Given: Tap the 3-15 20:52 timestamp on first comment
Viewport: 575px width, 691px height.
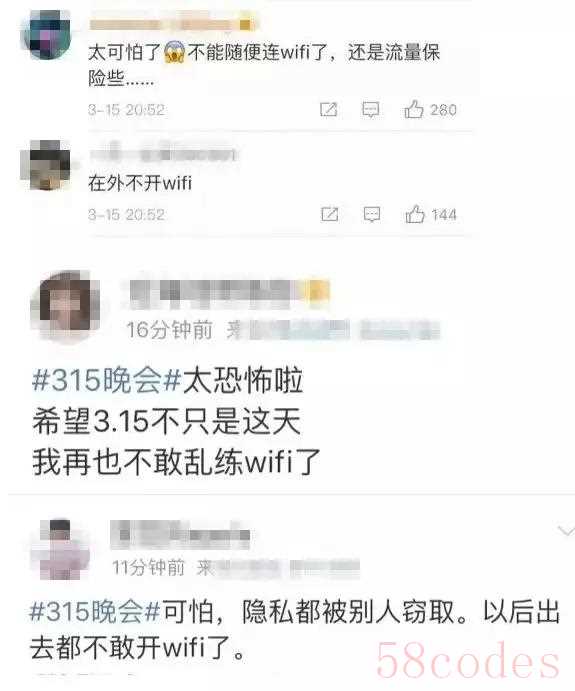Looking at the screenshot, I should pos(126,110).
